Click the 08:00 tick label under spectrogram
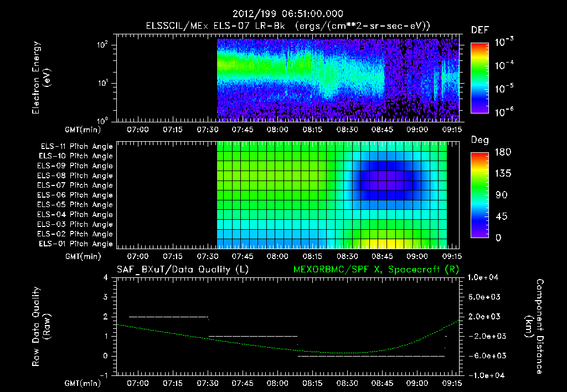Screen dimensions: 567x392 [x=277, y=130]
